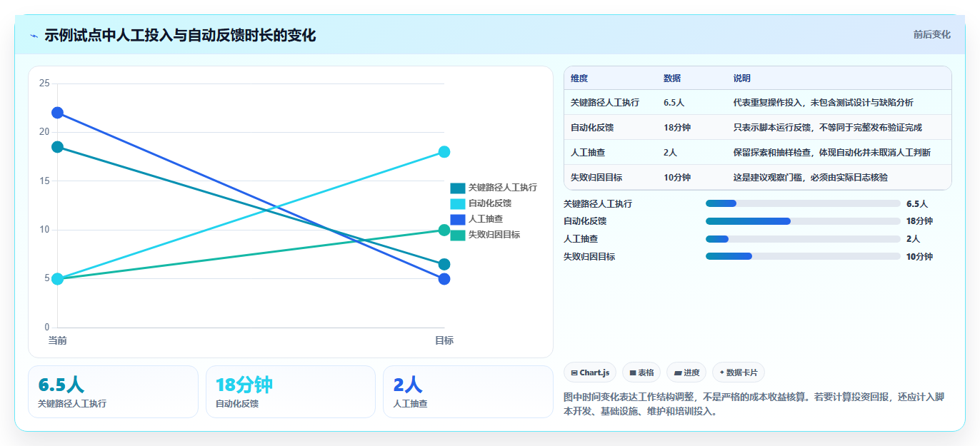The height and width of the screenshot is (446, 980).
Task: Click the icon in the 表格 chip
Action: (x=633, y=372)
